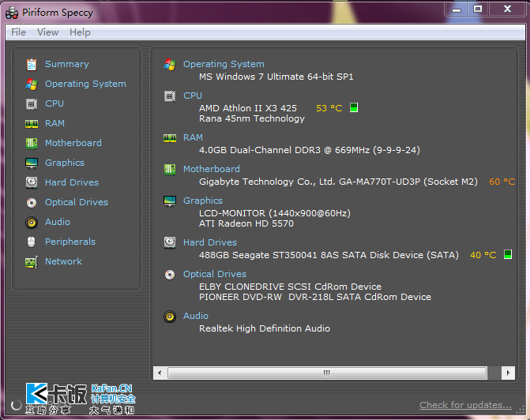Click the horizontal scrollbar thumb
This screenshot has height=420, width=530.
[327, 373]
